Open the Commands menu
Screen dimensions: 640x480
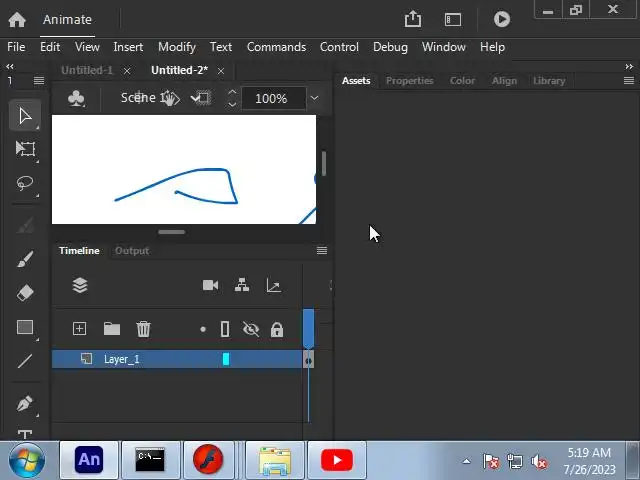(x=276, y=47)
